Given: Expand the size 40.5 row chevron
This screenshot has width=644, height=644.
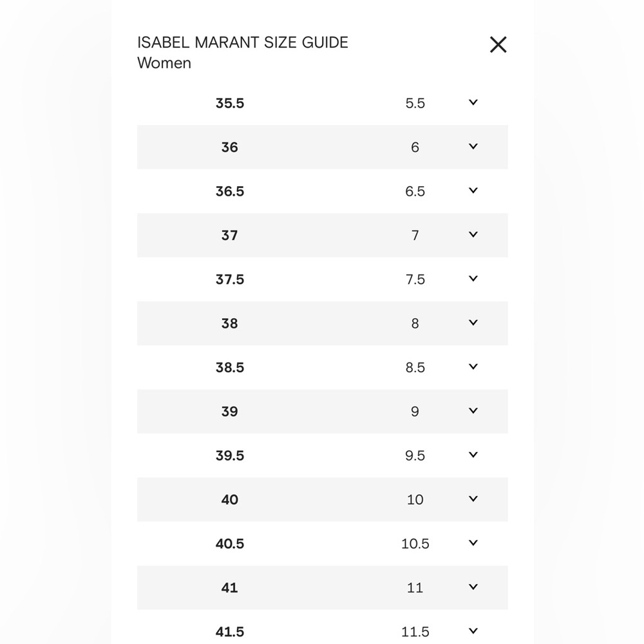Looking at the screenshot, I should click(x=473, y=543).
